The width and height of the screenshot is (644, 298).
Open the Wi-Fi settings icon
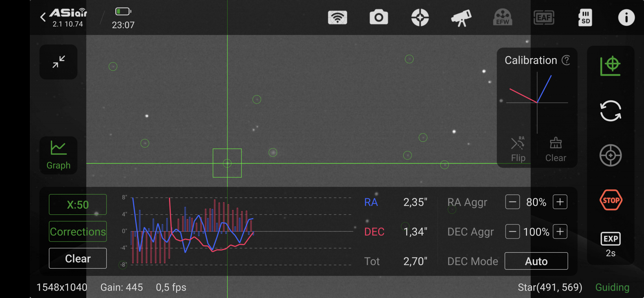337,17
